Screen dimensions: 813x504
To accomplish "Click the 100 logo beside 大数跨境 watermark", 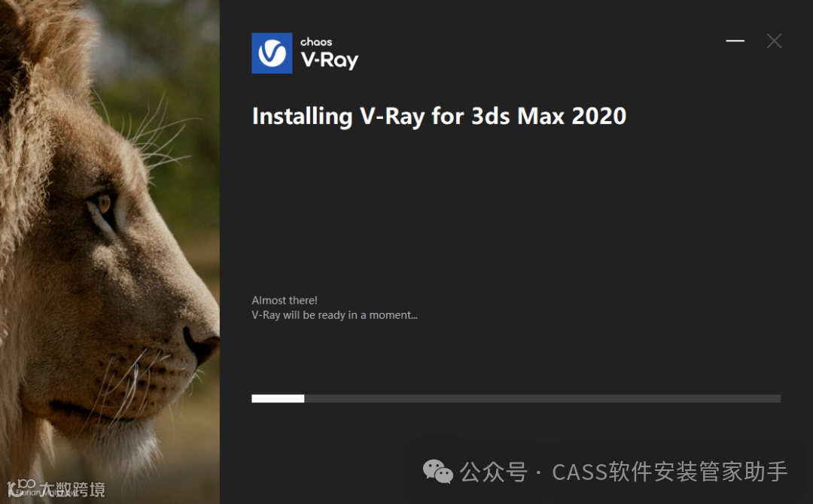I will click(22, 487).
